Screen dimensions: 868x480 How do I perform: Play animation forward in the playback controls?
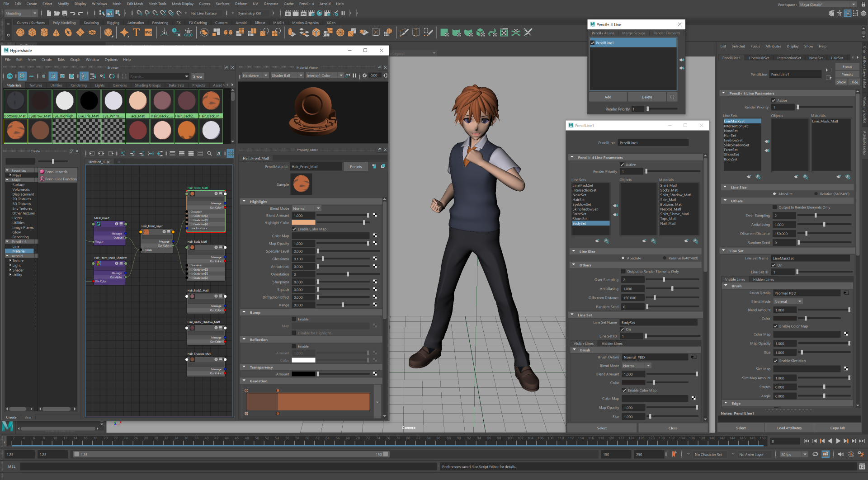(x=838, y=441)
